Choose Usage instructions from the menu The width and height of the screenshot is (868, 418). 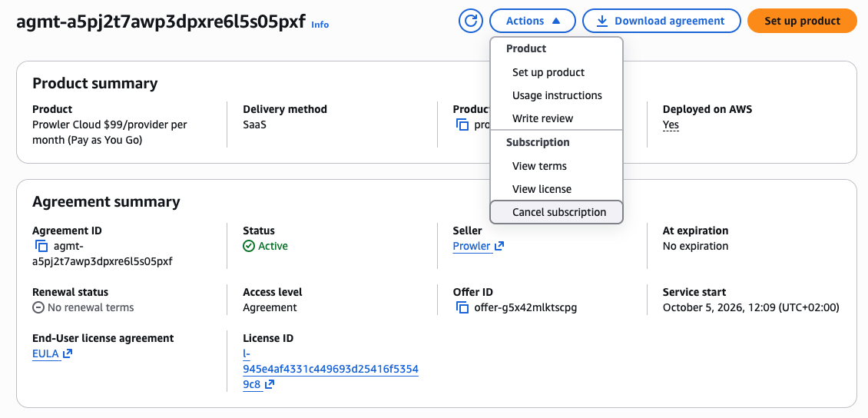(x=556, y=95)
